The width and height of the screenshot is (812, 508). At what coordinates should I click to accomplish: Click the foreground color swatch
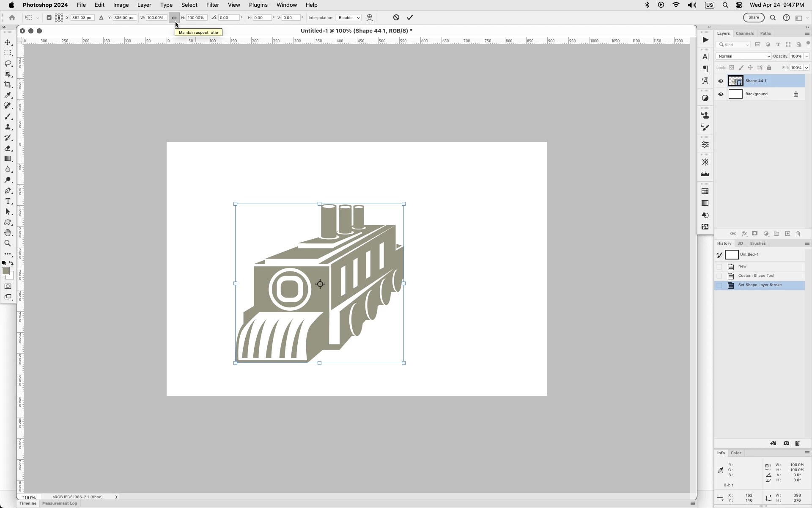click(x=5, y=271)
